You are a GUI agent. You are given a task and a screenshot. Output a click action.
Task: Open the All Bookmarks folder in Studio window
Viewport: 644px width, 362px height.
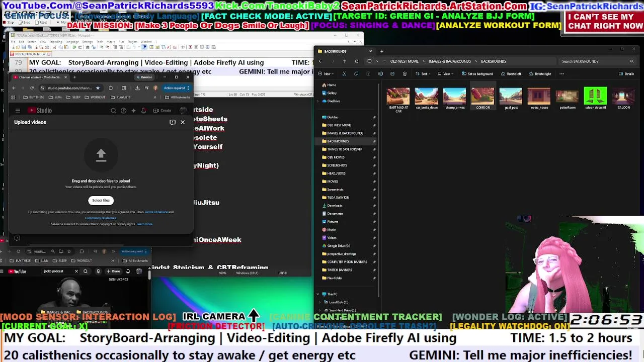[178, 97]
